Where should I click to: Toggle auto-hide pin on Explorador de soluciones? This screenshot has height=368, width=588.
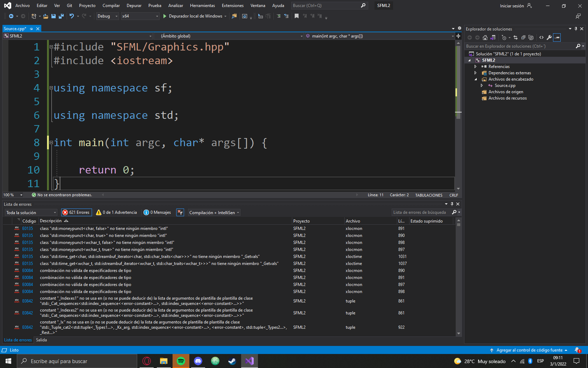pos(576,29)
